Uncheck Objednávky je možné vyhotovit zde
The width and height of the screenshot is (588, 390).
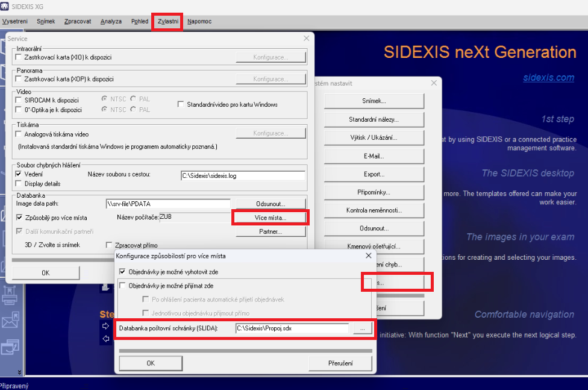[122, 272]
